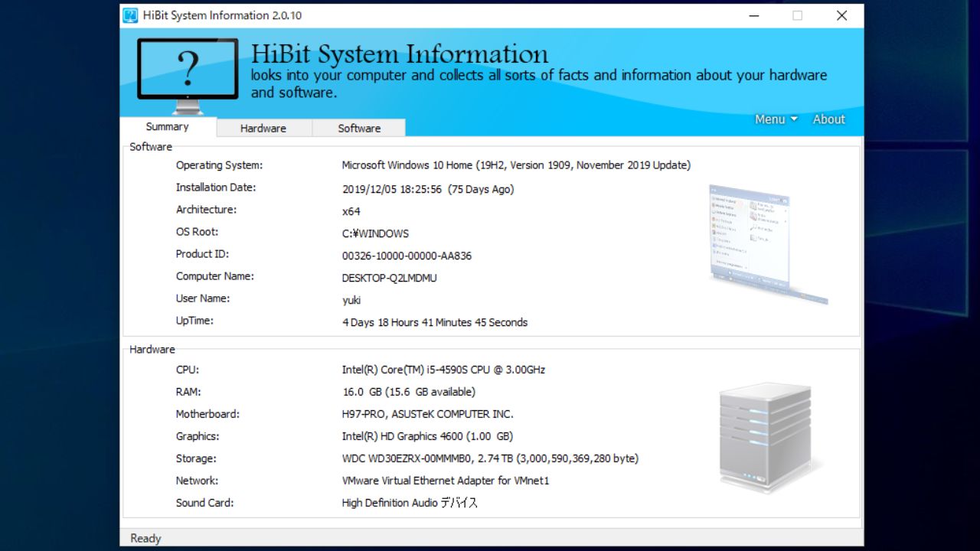Click the Microsoft Windows 10 Home value
Viewport: 980px width, 551px height.
tap(516, 165)
